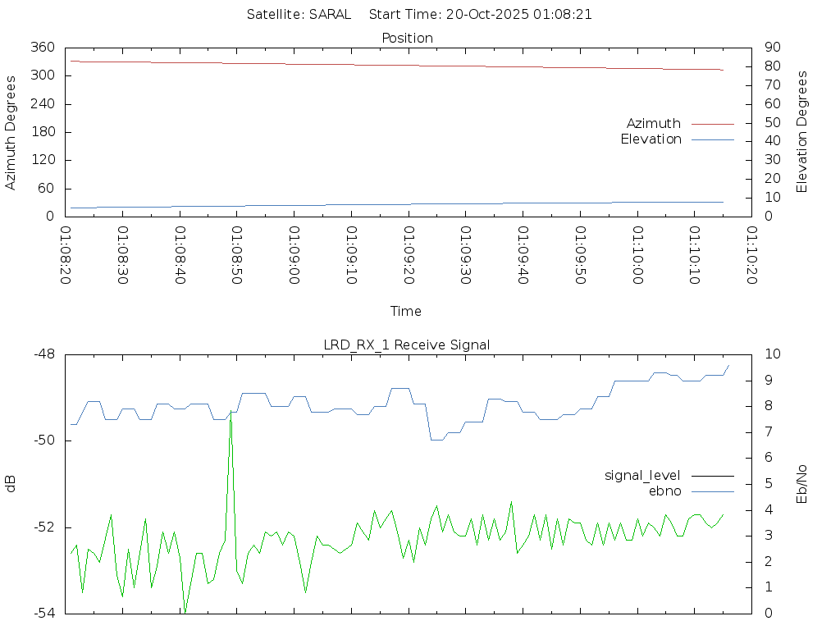840x630 pixels.
Task: Click the Elevation legend label
Action: [651, 139]
